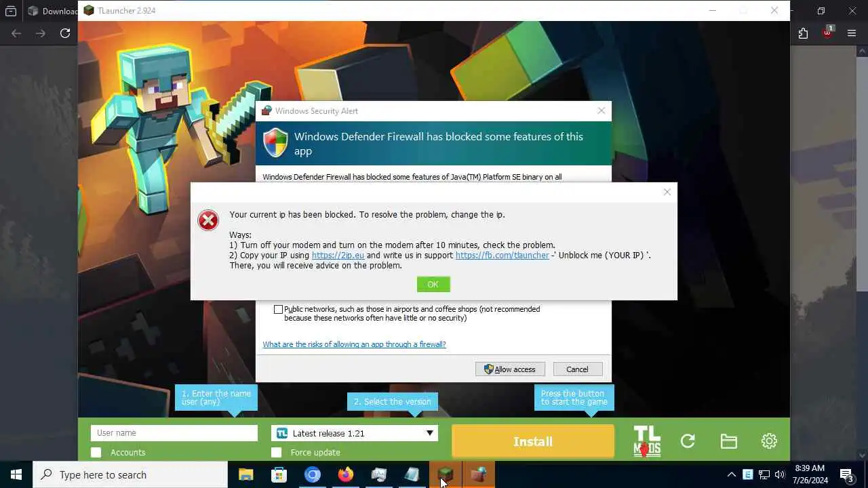Click the display settings taskbar icon

378,474
